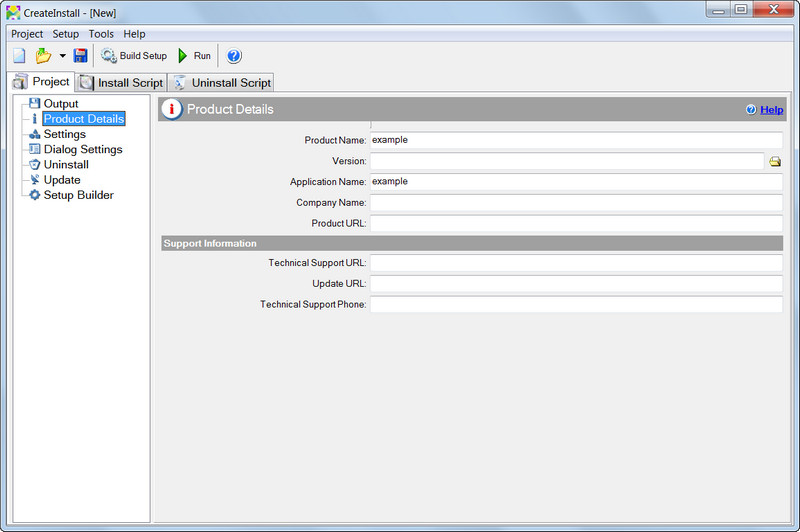Click the CreateInstall title bar app icon
The width and height of the screenshot is (800, 532).
tap(13, 13)
